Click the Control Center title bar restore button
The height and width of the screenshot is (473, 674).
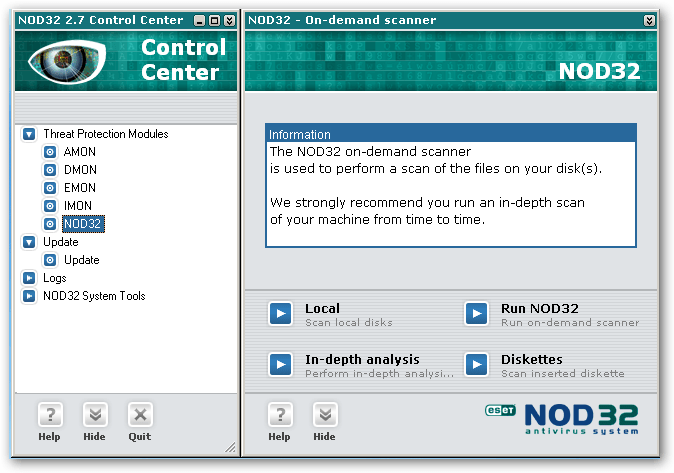pos(214,20)
